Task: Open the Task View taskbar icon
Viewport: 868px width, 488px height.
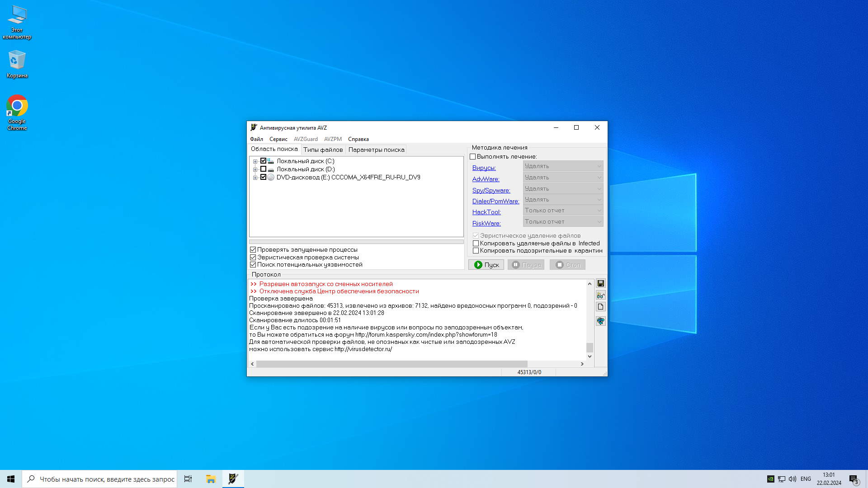Action: pyautogui.click(x=188, y=479)
